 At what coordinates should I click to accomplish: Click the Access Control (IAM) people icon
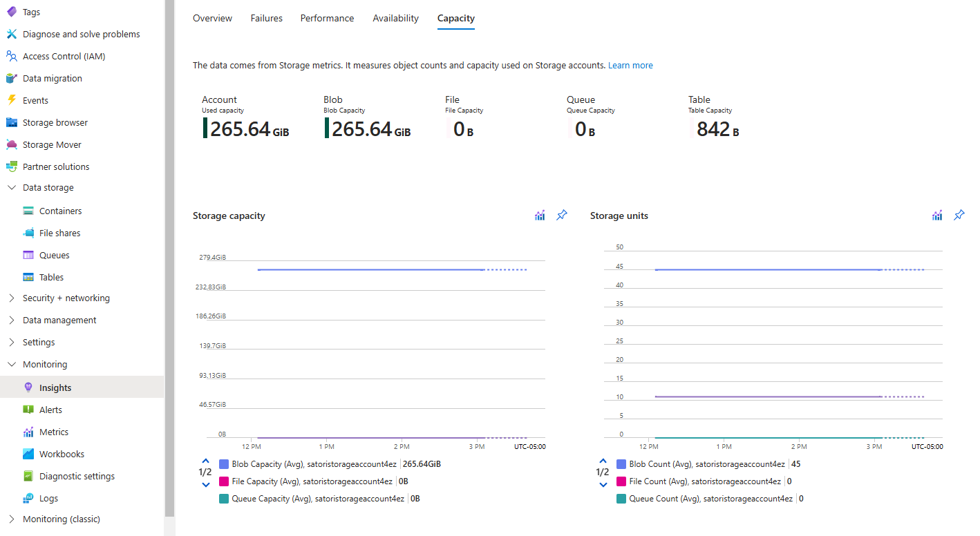[12, 56]
